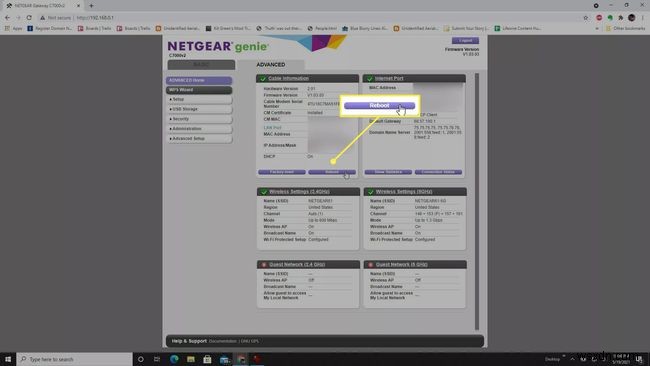Expand the Advanced Setup menu section
Image resolution: width=650 pixels, height=366 pixels.
pos(199,138)
